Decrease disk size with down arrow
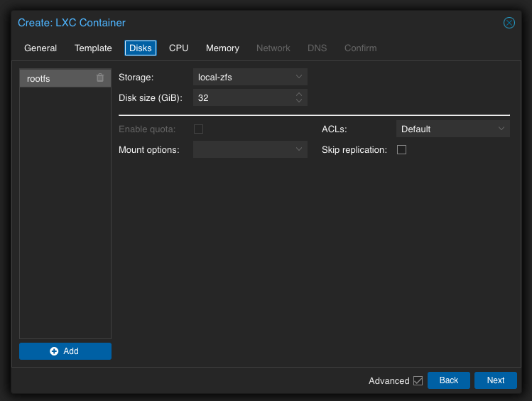The height and width of the screenshot is (401, 532). (x=299, y=101)
